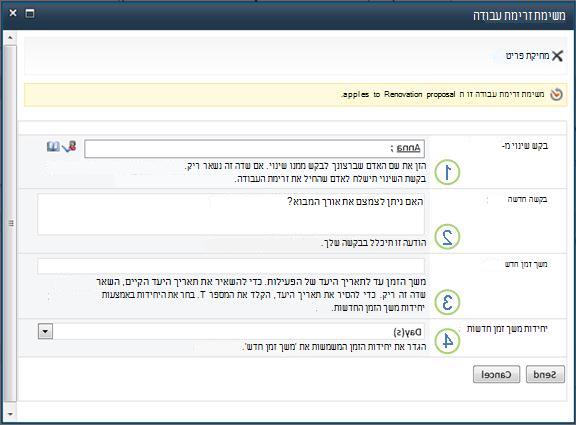The height and width of the screenshot is (425, 576).
Task: Click the משך זמן חדש label
Action: pos(526,264)
